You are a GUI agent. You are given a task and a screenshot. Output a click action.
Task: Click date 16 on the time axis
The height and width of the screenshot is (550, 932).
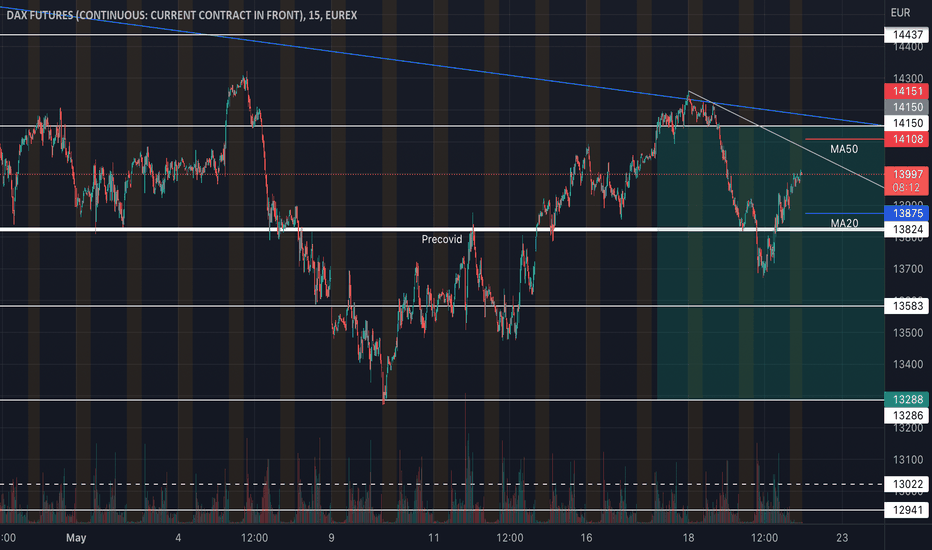click(587, 538)
